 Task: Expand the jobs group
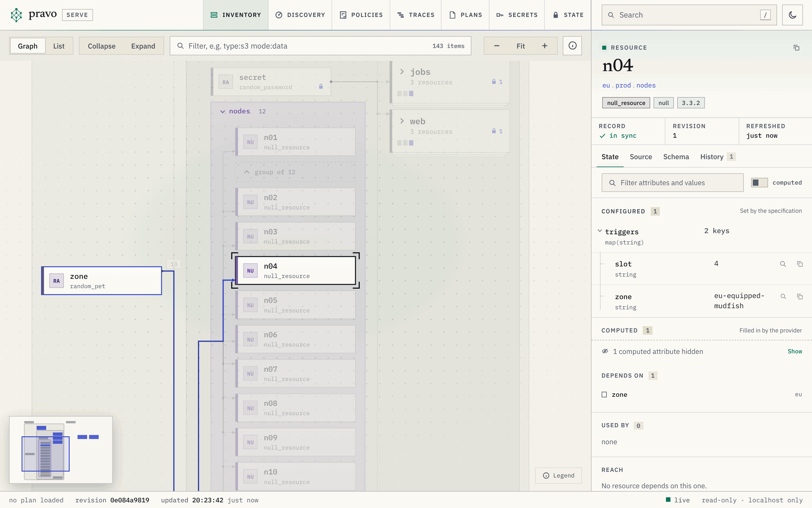(x=402, y=72)
